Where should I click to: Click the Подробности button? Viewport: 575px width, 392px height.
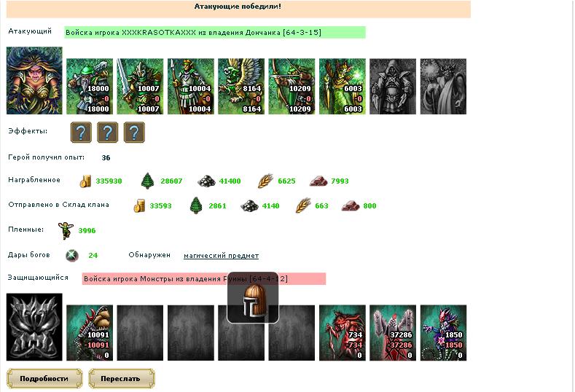click(44, 378)
